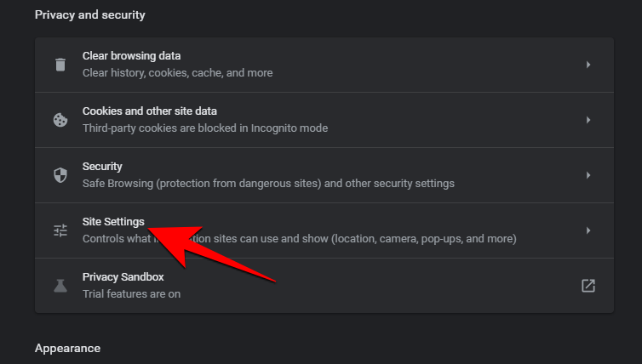Click the Appearance section heading
This screenshot has height=364, width=642.
(67, 349)
